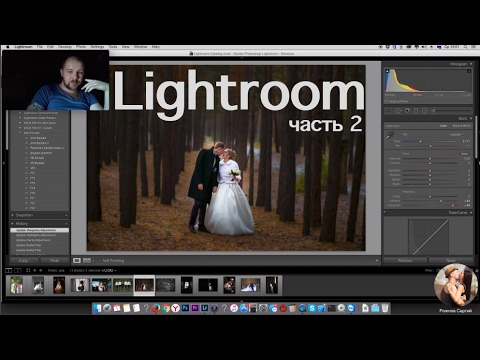Switch to Before/After view in toolbar
Screen dimensions: 480x360
(87, 260)
